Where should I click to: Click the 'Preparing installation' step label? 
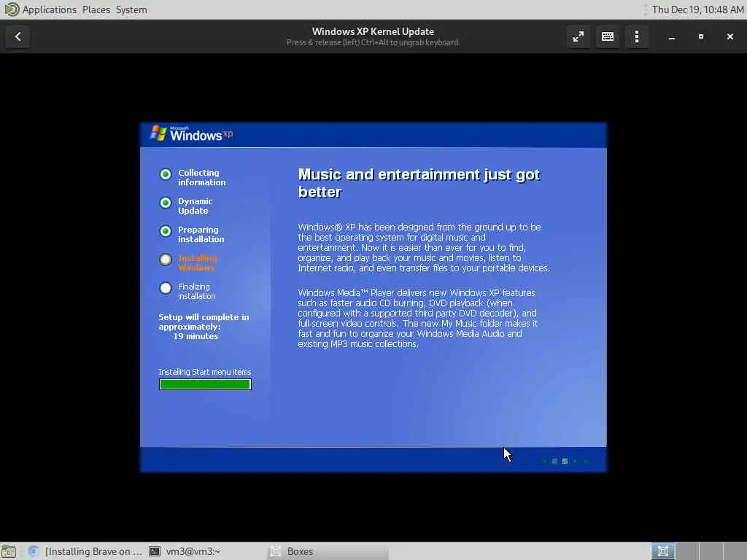tap(201, 234)
